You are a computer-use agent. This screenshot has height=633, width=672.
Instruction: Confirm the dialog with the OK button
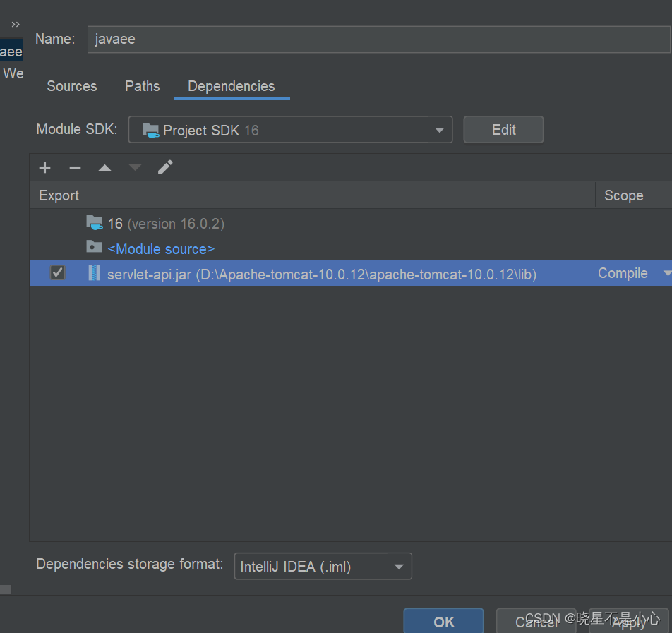[x=443, y=621]
